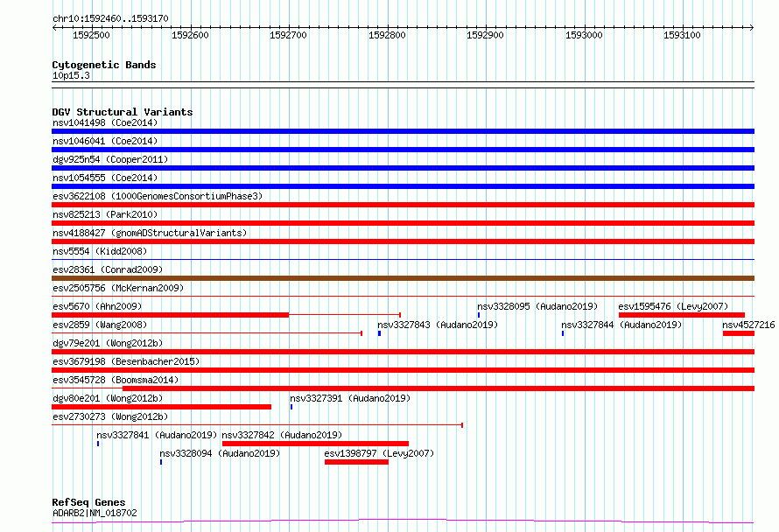Select the blue nsv3327391 marker
Image resolution: width=779 pixels, height=532 pixels.
291,407
